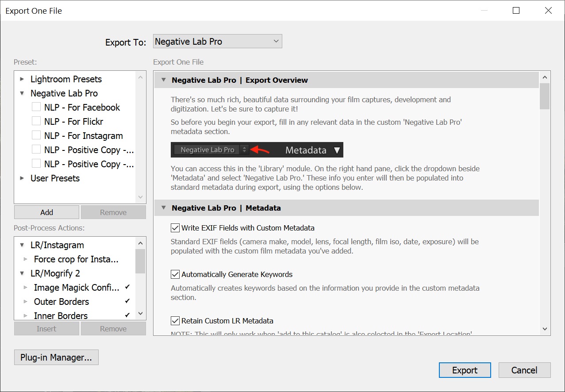Expand the User Presets group
The image size is (565, 392).
(x=22, y=178)
